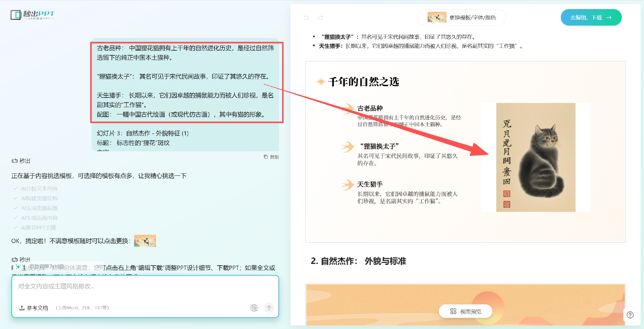The width and height of the screenshot is (644, 329).
Task: Click section heading 2. 自然杰作: 外貌与标准
Action: pos(358,261)
